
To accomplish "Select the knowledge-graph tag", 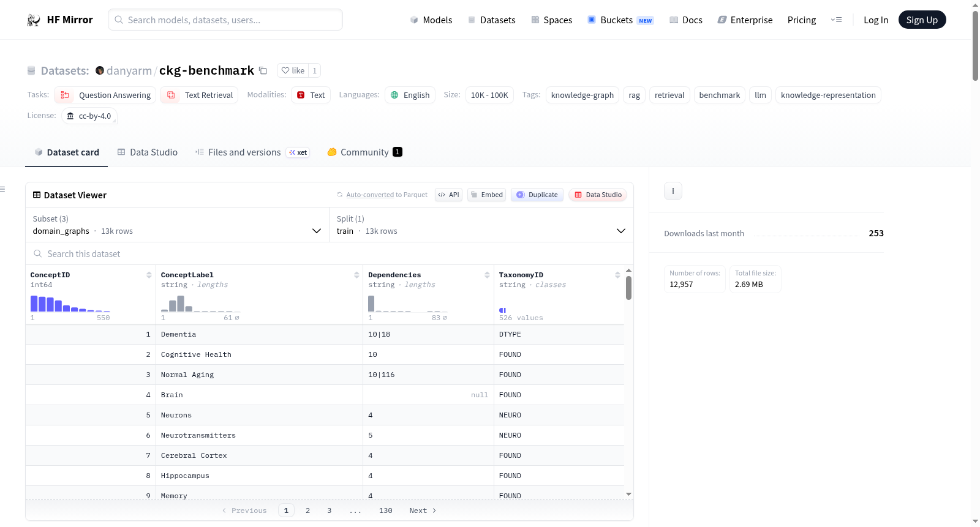I will [x=582, y=95].
